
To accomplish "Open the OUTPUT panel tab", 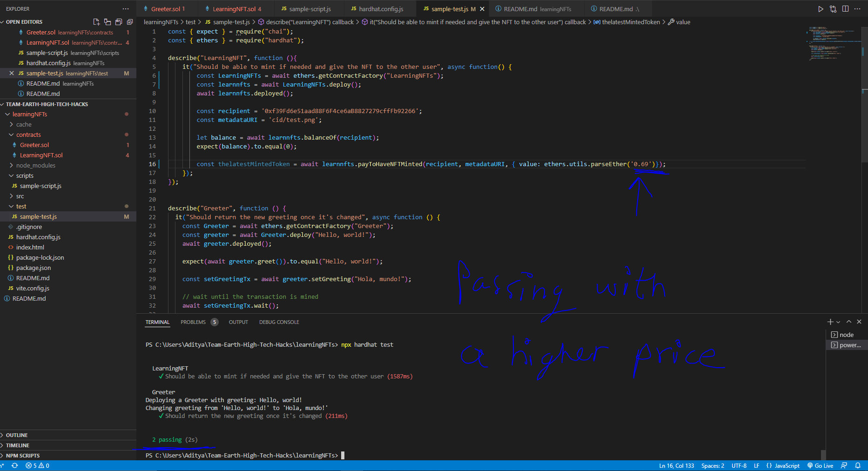I will [x=238, y=322].
